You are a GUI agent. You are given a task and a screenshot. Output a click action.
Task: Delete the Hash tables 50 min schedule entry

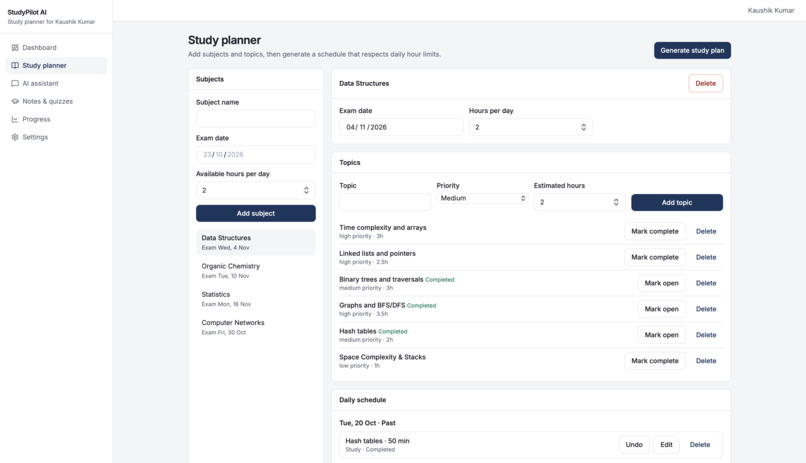pyautogui.click(x=700, y=445)
